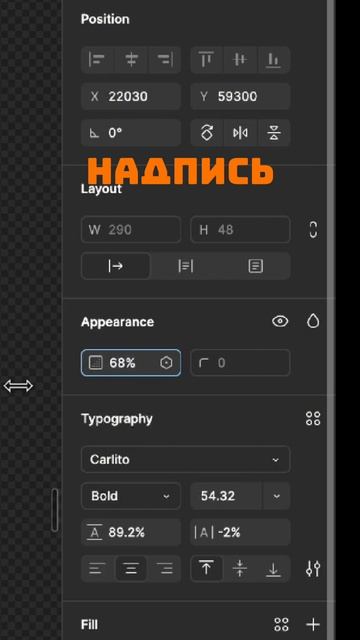Open the Bold font weight dropdown
Image resolution: width=360 pixels, height=640 pixels.
click(x=131, y=496)
